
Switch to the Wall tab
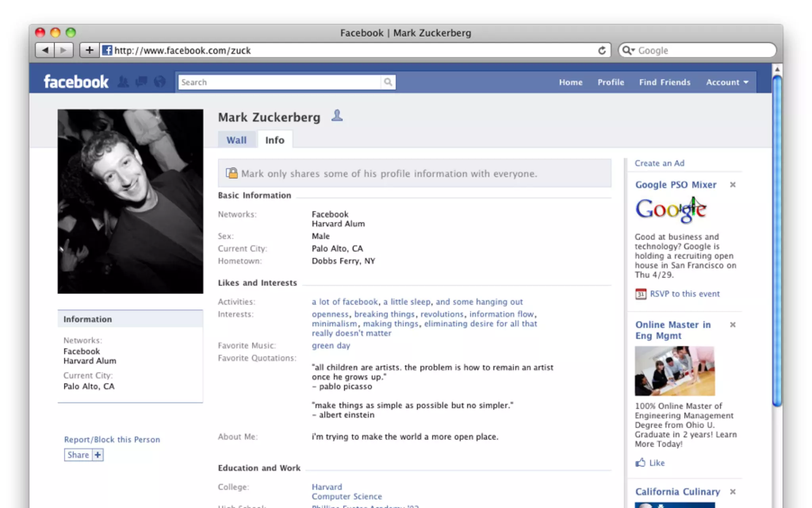click(237, 140)
